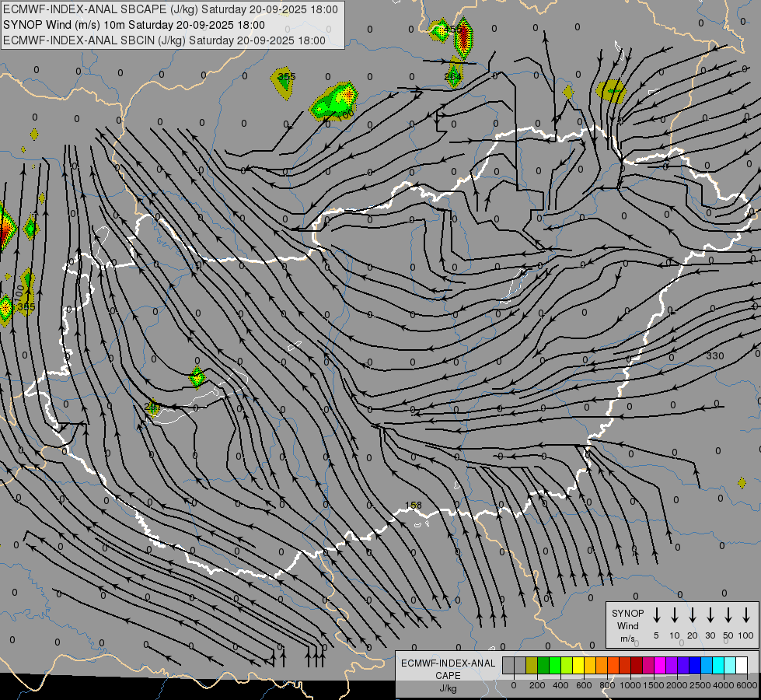Click the 400 tick label on CAPE scale

pos(560,685)
